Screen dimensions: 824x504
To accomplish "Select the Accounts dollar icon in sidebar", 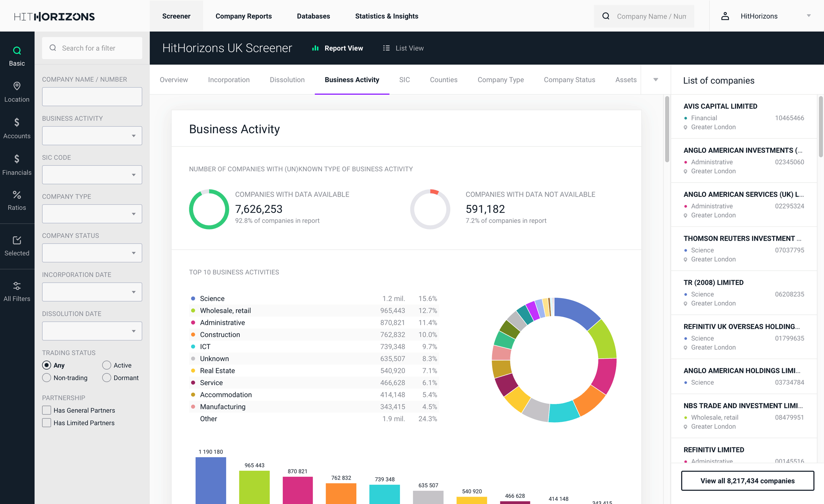I will (17, 123).
